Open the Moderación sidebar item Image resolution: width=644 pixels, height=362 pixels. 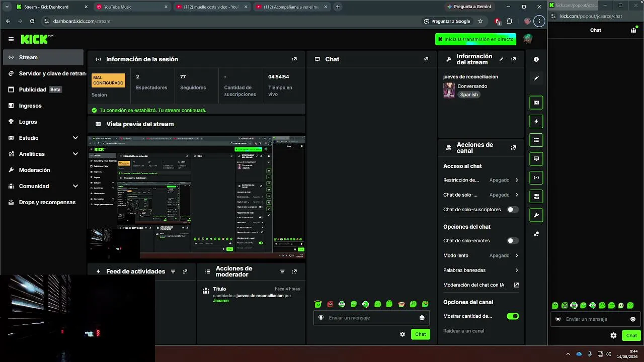43,170
